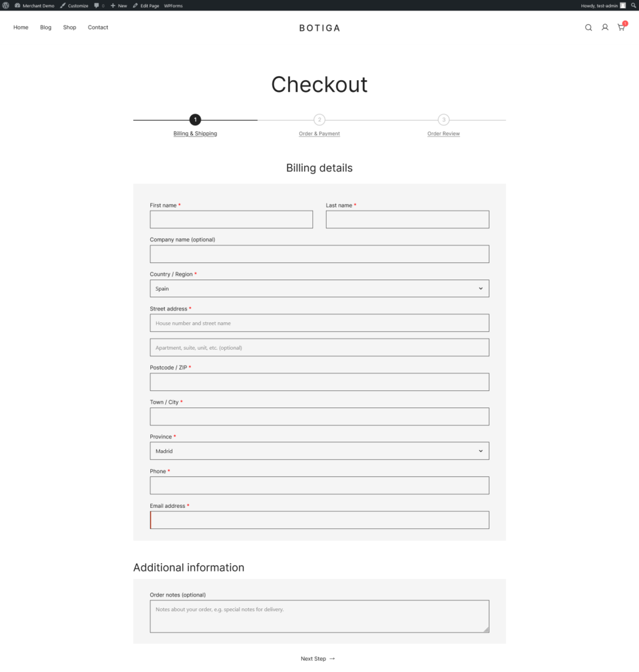
Task: Click step circle 1 on the checkout progress bar
Action: click(195, 120)
